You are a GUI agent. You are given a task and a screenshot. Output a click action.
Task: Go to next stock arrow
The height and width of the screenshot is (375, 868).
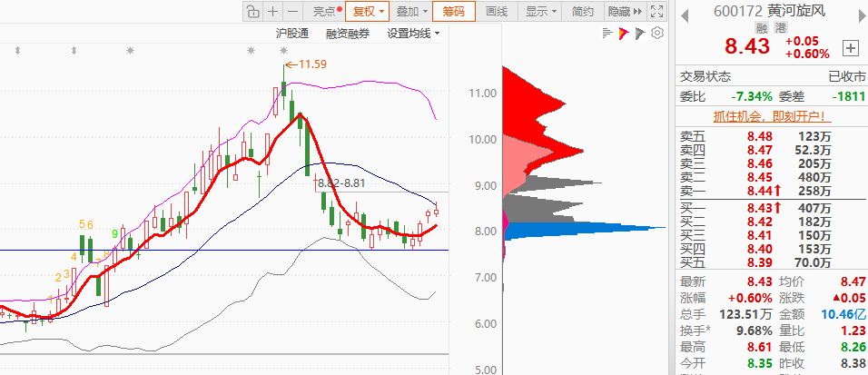pos(863,15)
